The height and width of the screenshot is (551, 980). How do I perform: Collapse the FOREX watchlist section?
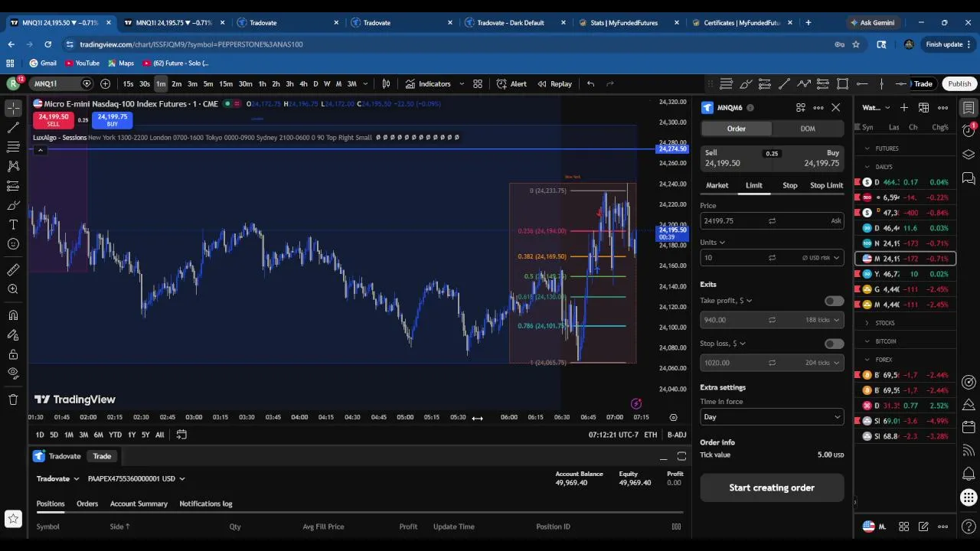coord(867,360)
